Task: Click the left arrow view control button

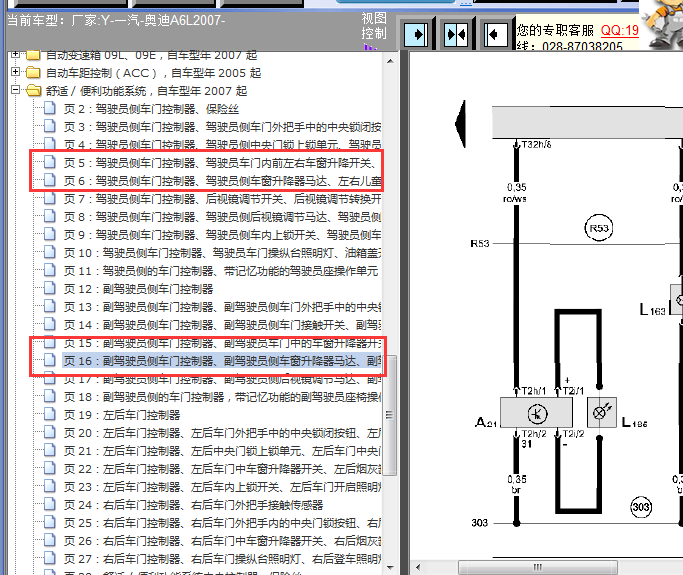Action: (495, 34)
